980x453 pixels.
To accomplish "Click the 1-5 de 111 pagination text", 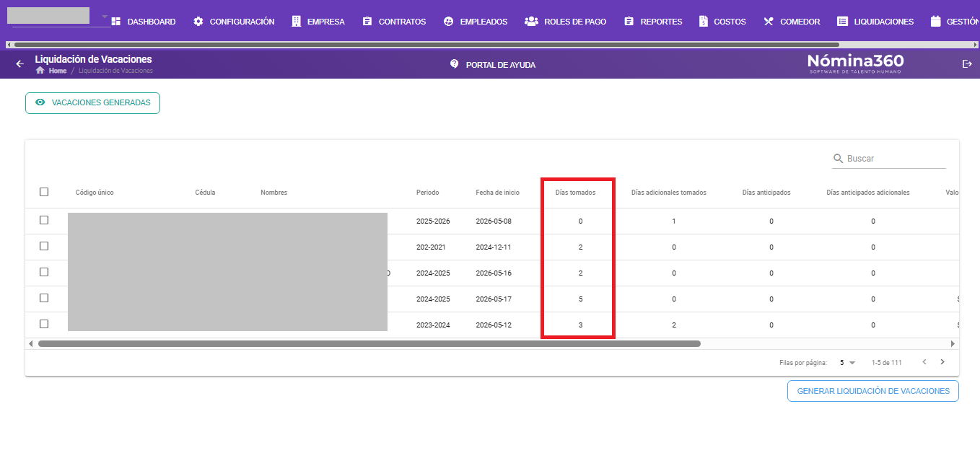I will click(886, 363).
